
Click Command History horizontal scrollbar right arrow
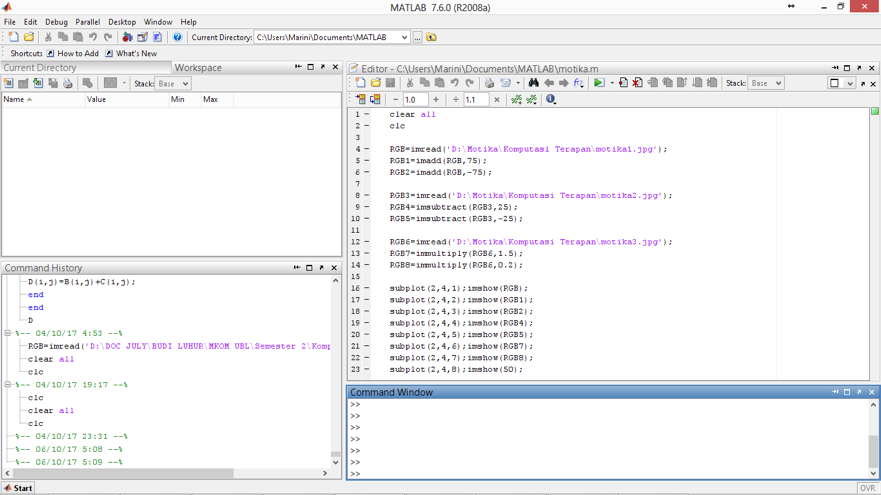click(x=325, y=474)
